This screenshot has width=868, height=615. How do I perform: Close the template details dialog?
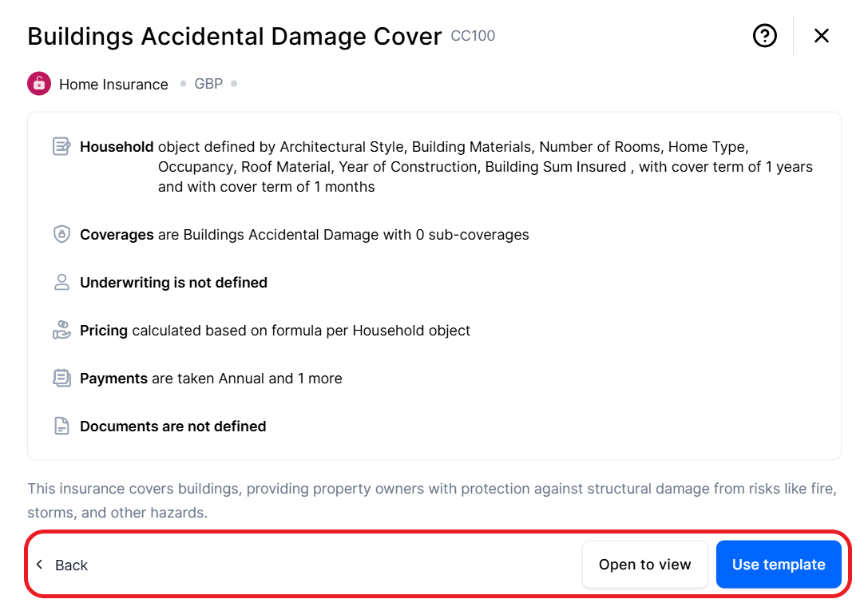point(822,35)
